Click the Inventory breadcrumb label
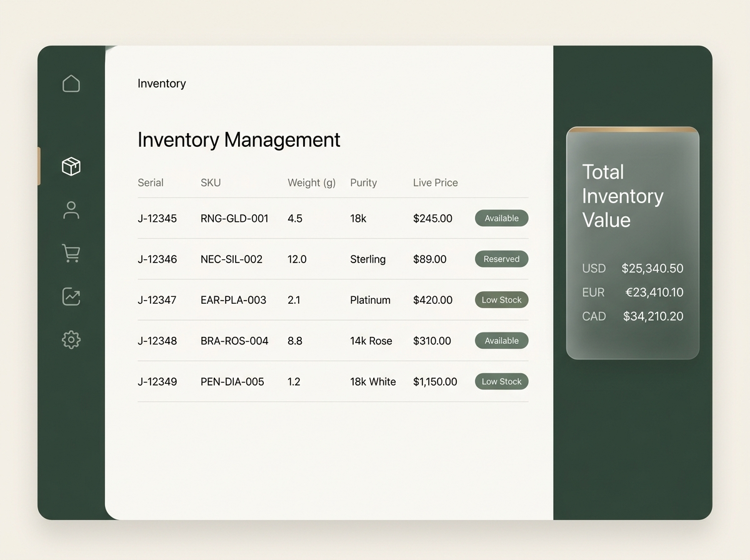The image size is (750, 560). click(x=162, y=83)
